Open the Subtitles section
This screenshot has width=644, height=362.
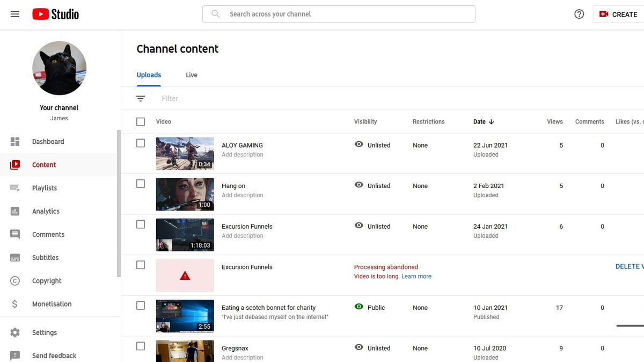tap(46, 257)
